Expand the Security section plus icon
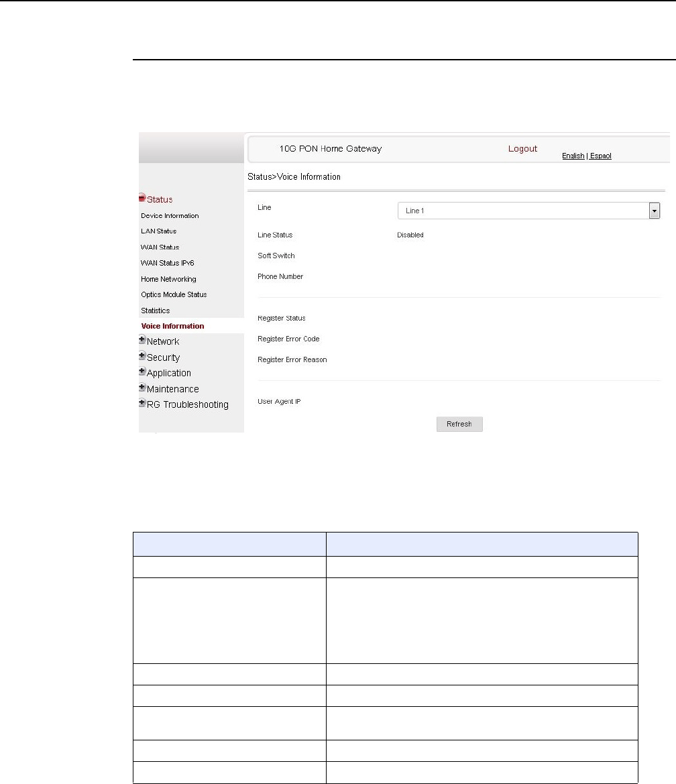Image resolution: width=676 pixels, height=784 pixels. pyautogui.click(x=142, y=356)
